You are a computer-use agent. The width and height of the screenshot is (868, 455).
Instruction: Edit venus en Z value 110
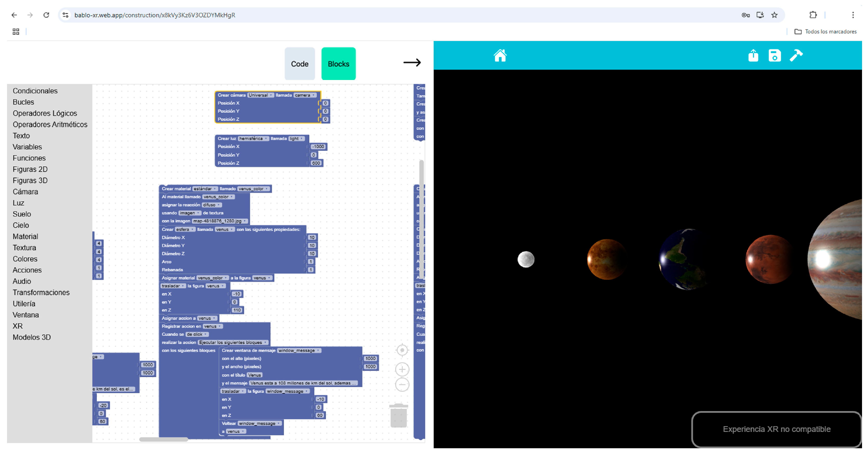pos(237,310)
